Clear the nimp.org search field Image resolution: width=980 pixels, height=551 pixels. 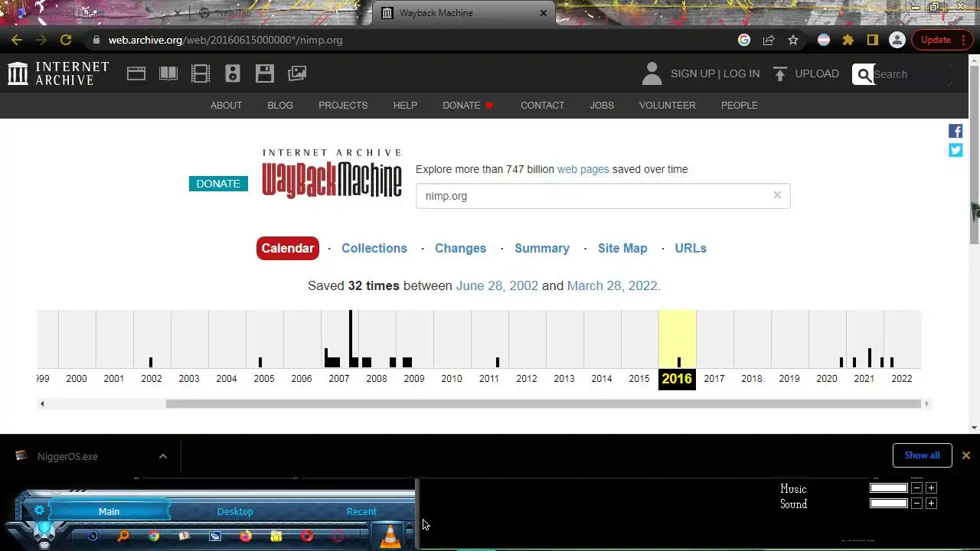click(777, 195)
